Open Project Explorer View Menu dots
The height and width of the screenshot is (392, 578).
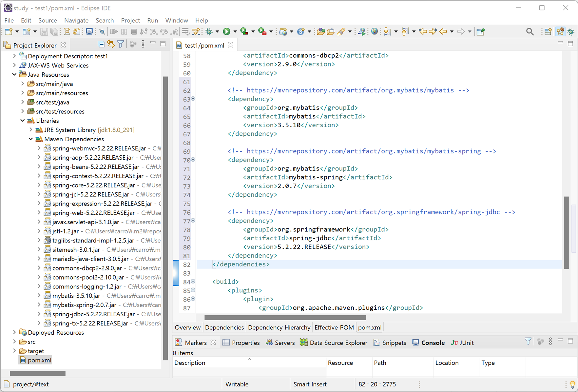[x=143, y=44]
